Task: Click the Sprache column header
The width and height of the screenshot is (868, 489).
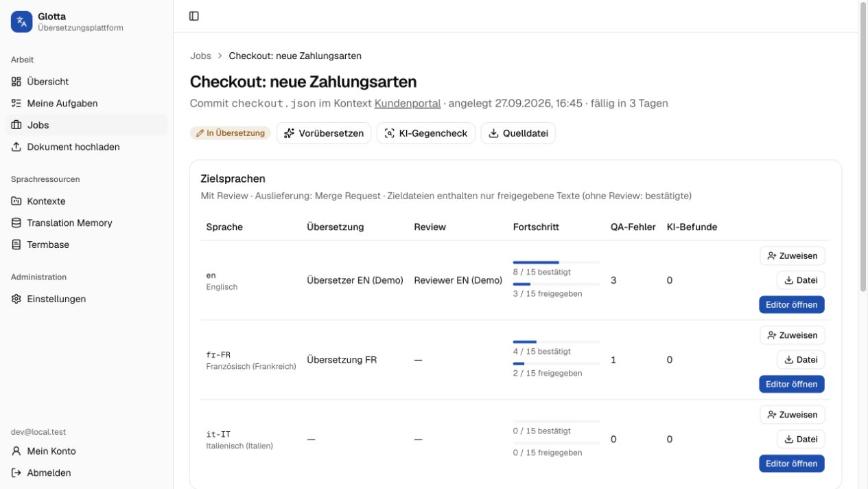Action: [224, 227]
